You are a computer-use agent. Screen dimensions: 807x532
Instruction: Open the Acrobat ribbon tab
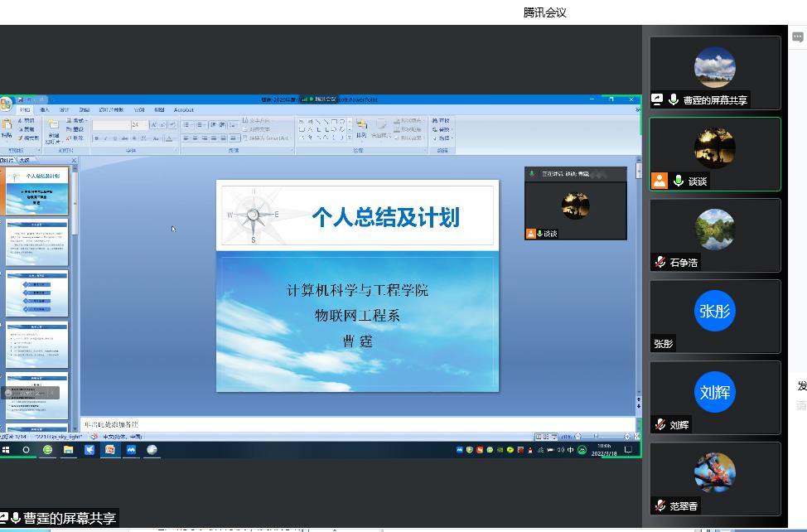[x=183, y=109]
